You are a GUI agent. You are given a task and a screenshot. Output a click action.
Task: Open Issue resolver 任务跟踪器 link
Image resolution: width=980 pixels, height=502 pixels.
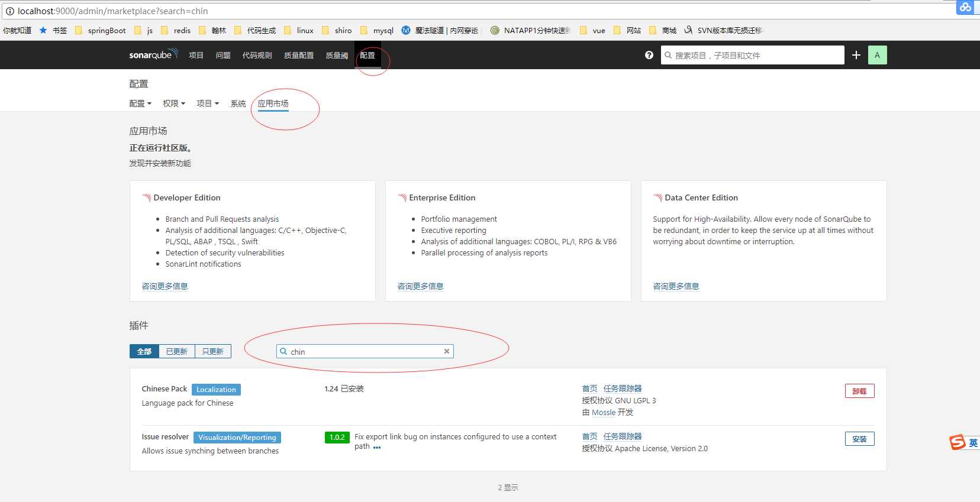tap(623, 436)
